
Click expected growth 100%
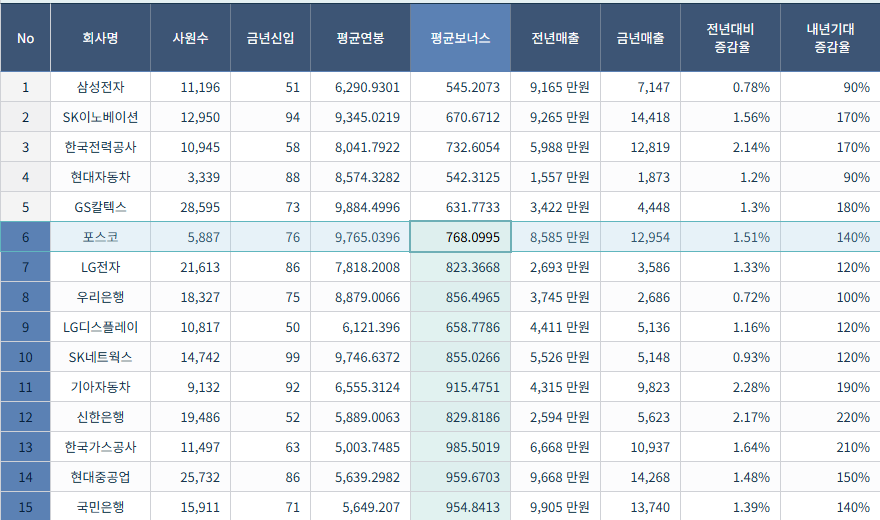(830, 297)
